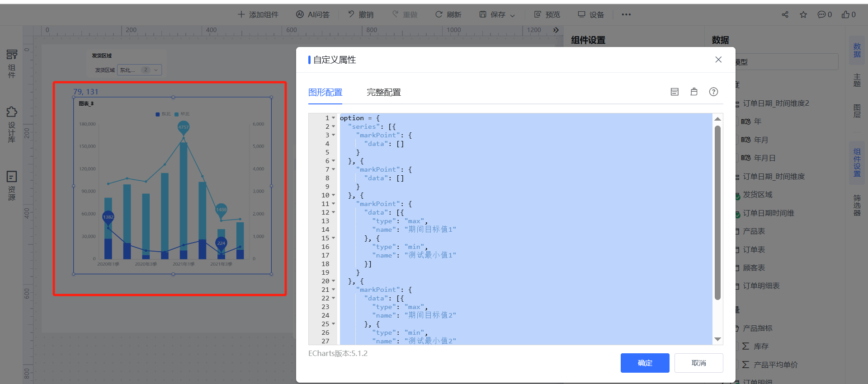The height and width of the screenshot is (384, 868).
Task: Click the 1382 markpoint bubble on chart
Action: [108, 217]
